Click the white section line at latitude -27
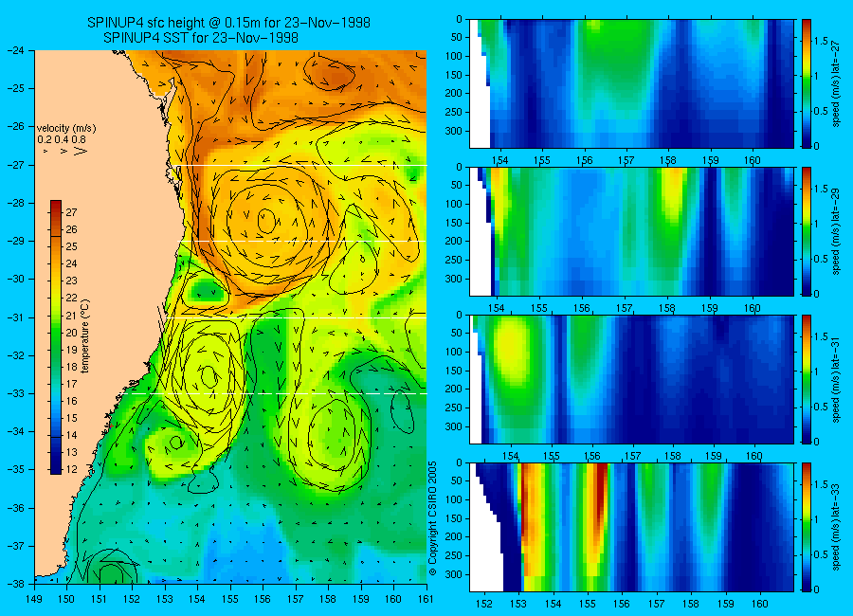Screen dimensions: 853x616 pos(301,165)
